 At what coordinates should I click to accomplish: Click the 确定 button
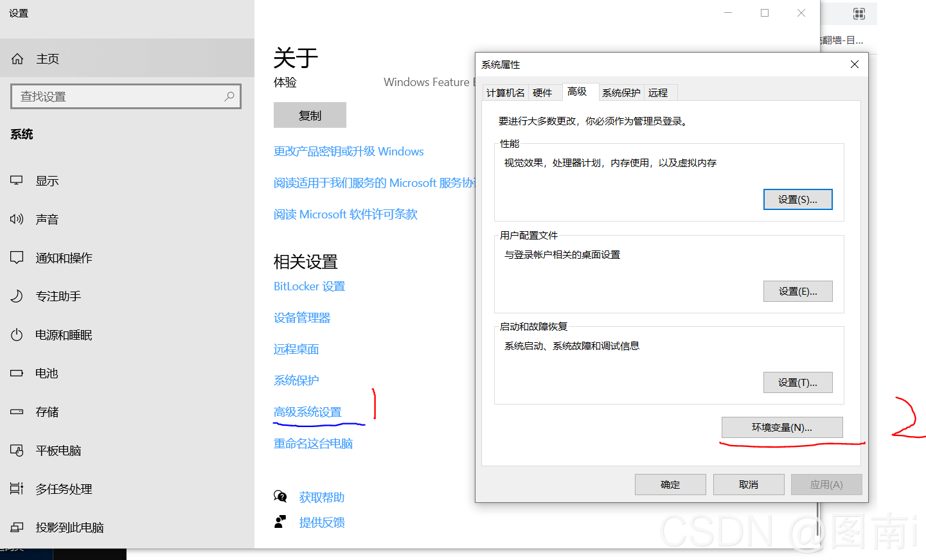click(x=670, y=485)
